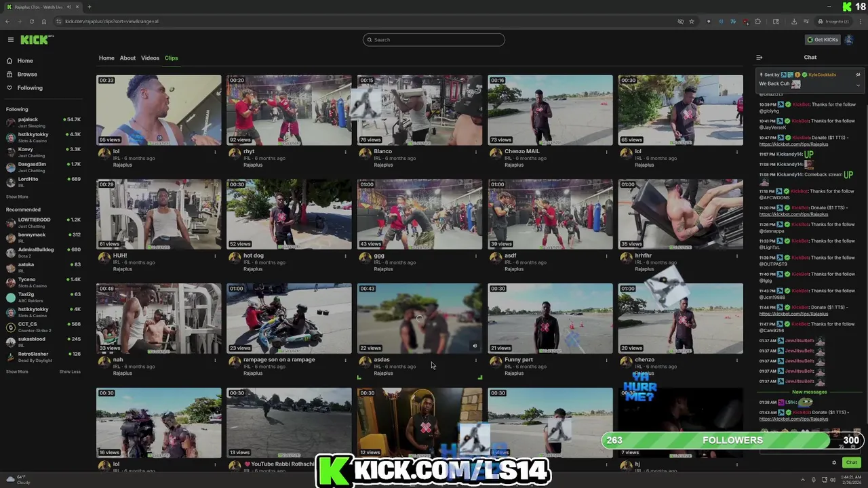Screen dimensions: 868x488
Task: Open options menu for 'ggg' clip
Action: (476, 256)
